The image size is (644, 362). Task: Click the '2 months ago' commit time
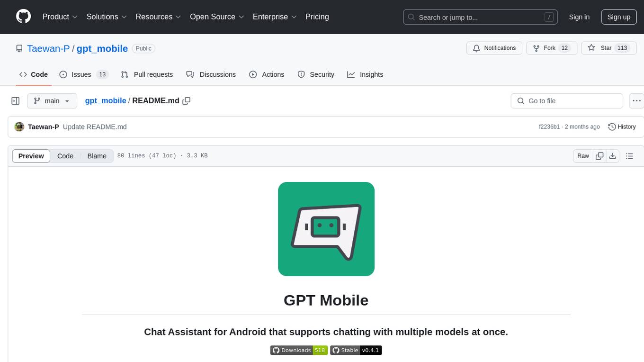pos(583,127)
